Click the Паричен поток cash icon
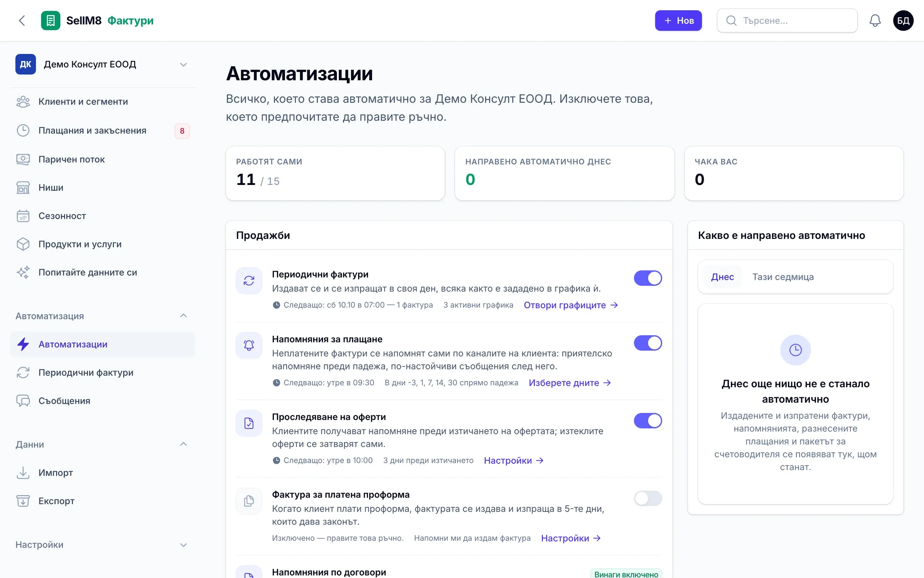 pyautogui.click(x=23, y=159)
